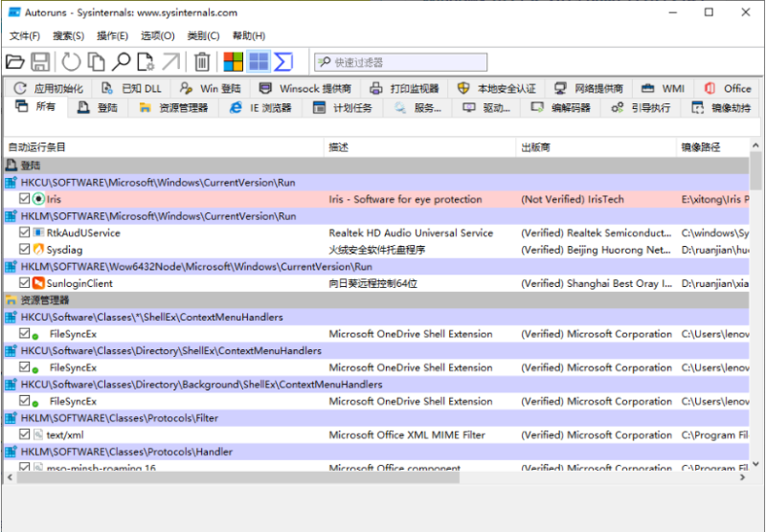Switch to the 本地安全认证 tab
This screenshot has width=766, height=532.
496,88
